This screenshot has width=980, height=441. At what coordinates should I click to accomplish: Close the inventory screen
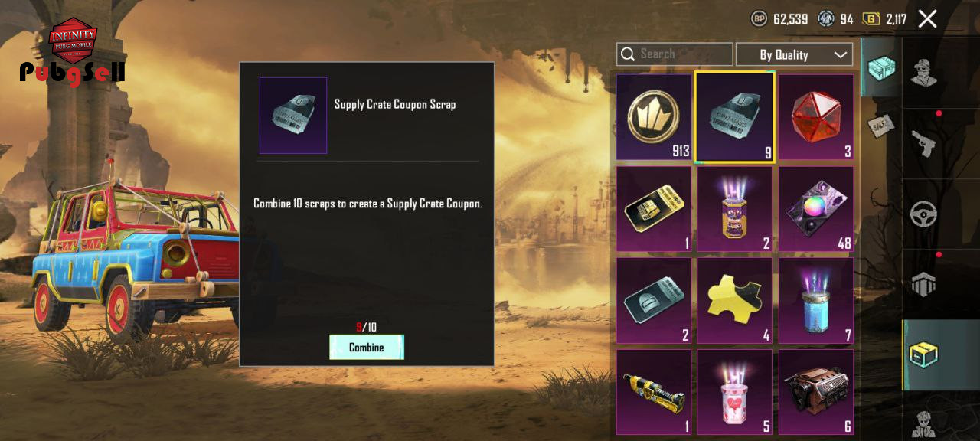click(927, 19)
